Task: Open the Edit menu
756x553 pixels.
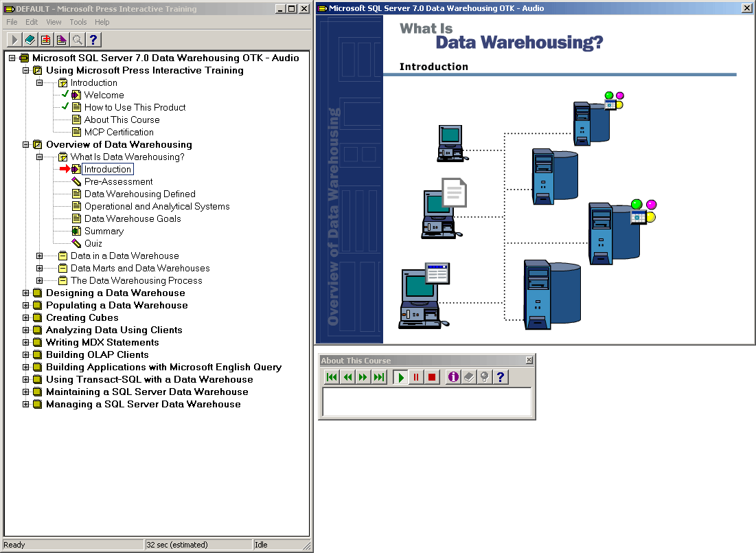Action: coord(32,22)
